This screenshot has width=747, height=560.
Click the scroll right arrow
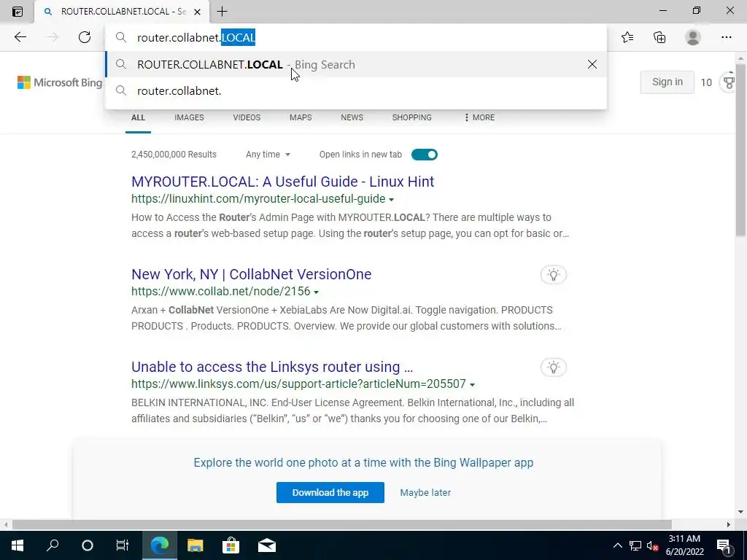(729, 524)
